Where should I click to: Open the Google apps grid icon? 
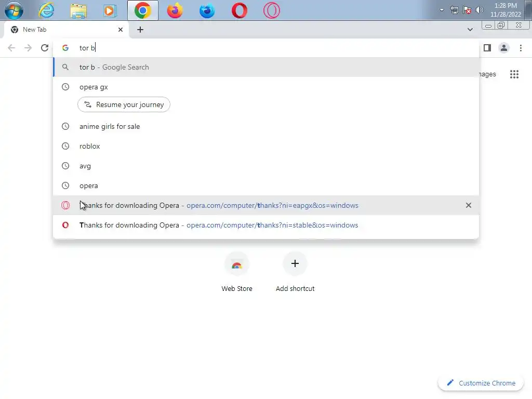point(514,74)
